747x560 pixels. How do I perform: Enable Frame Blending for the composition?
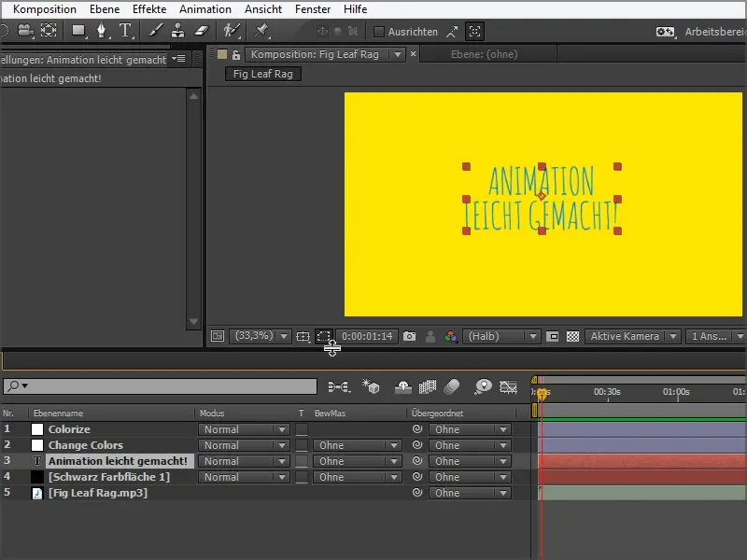[x=427, y=385]
